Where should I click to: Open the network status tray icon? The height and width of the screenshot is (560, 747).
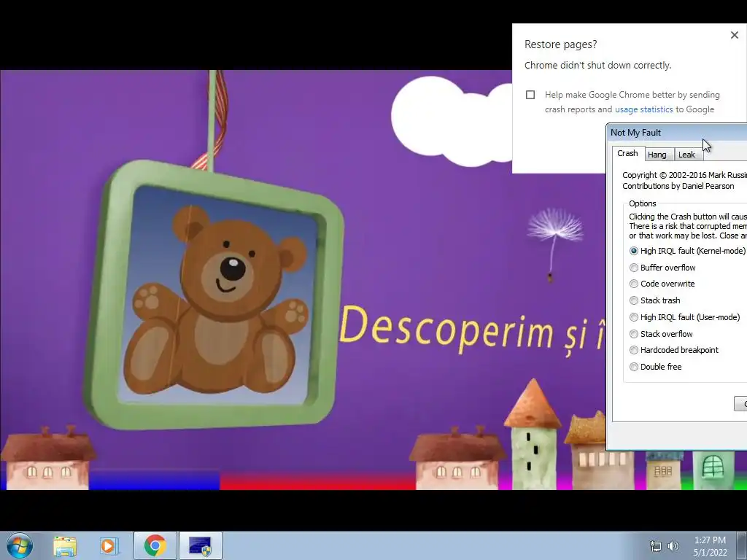point(656,546)
